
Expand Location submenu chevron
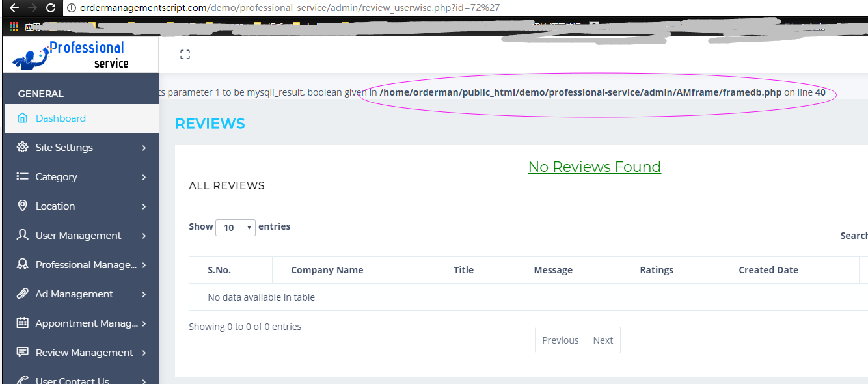(144, 206)
